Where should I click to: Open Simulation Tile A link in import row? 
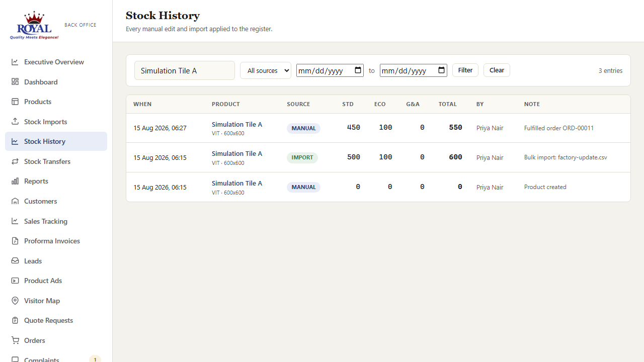tap(237, 153)
